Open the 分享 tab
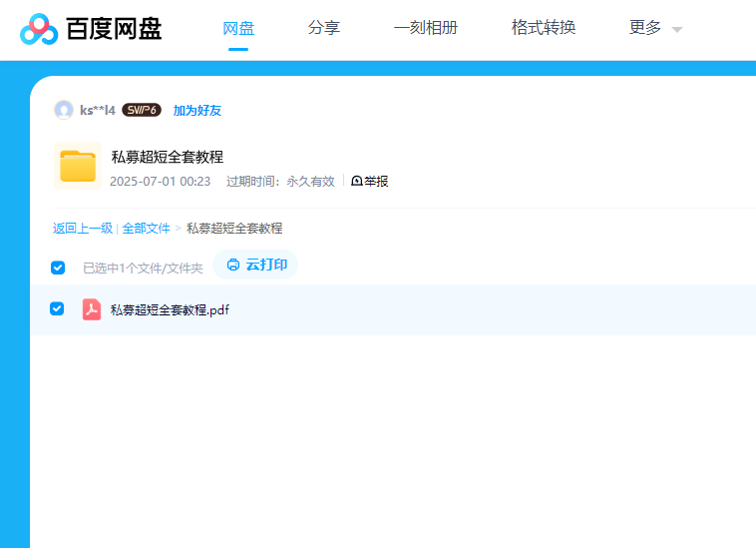This screenshot has width=756, height=548. (x=324, y=28)
